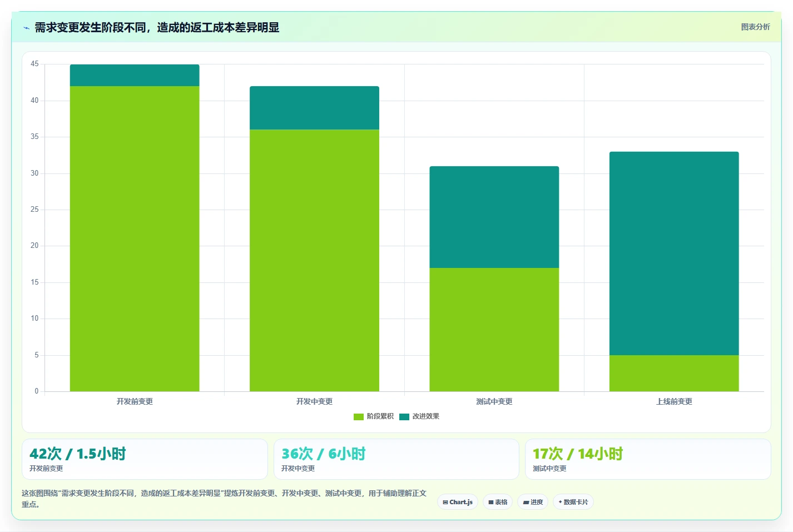793x532 pixels.
Task: Click the x-axis label 测试中变更
Action: pyautogui.click(x=494, y=401)
